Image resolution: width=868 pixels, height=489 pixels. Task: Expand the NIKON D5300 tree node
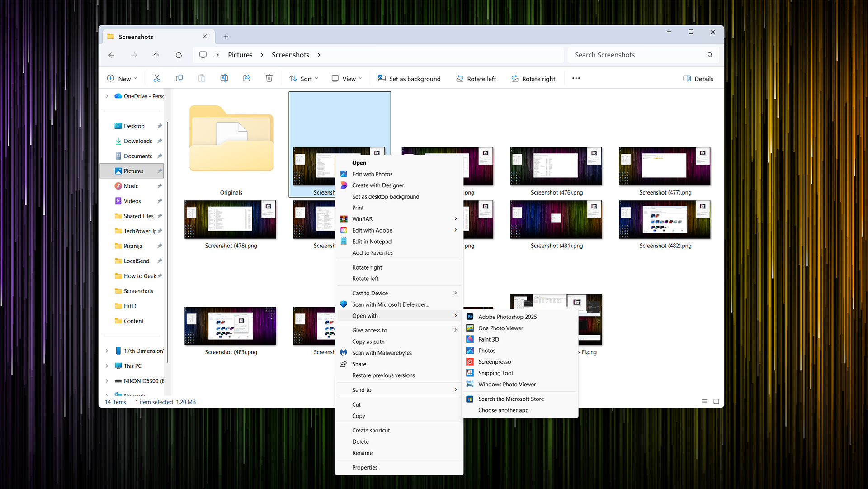pos(107,381)
